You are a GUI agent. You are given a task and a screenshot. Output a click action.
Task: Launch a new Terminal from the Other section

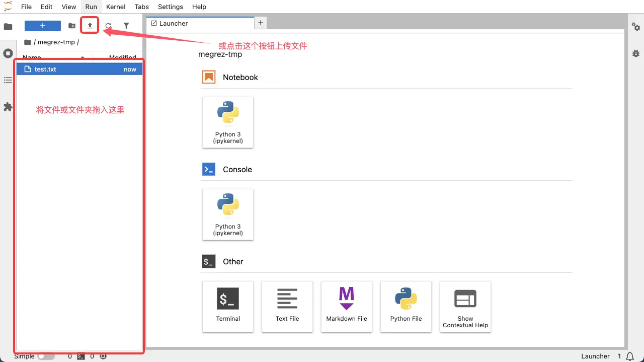228,307
